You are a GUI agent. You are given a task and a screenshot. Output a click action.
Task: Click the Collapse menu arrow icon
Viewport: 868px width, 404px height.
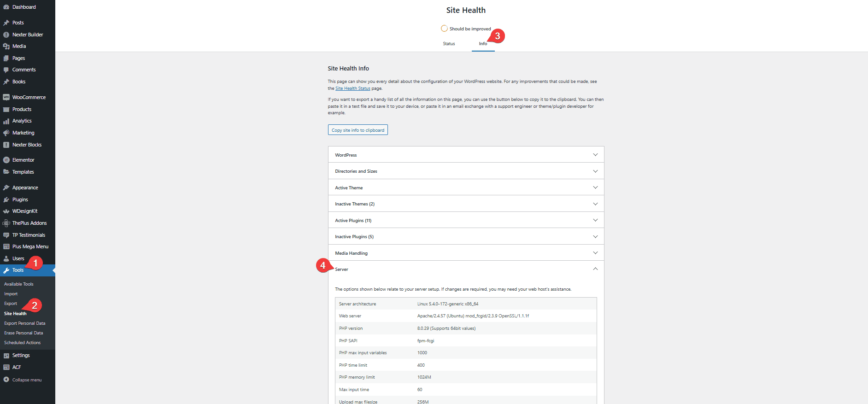click(6, 380)
